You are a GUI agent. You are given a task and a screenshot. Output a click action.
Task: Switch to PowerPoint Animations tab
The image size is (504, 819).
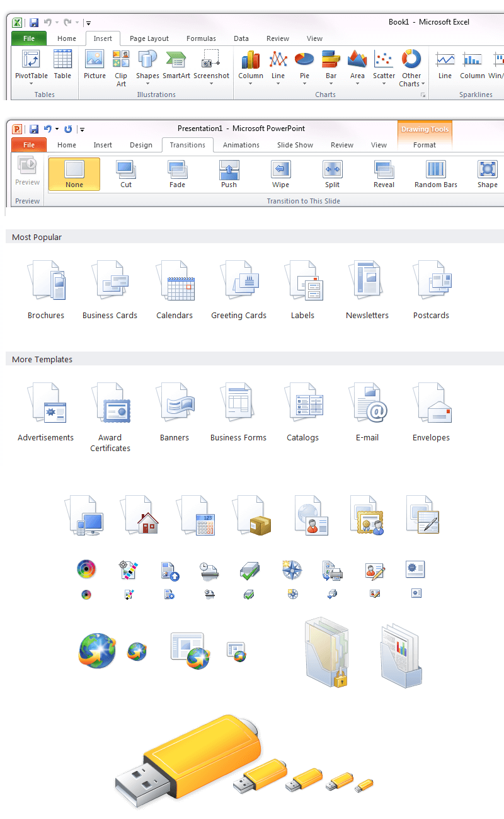(x=241, y=145)
